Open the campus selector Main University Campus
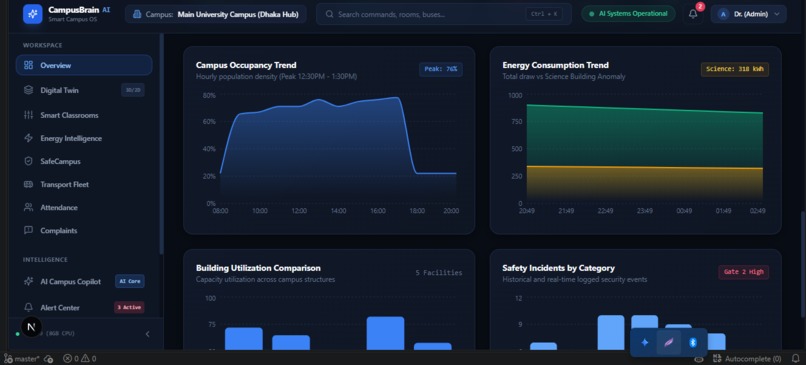Image resolution: width=806 pixels, height=365 pixels. pos(216,14)
